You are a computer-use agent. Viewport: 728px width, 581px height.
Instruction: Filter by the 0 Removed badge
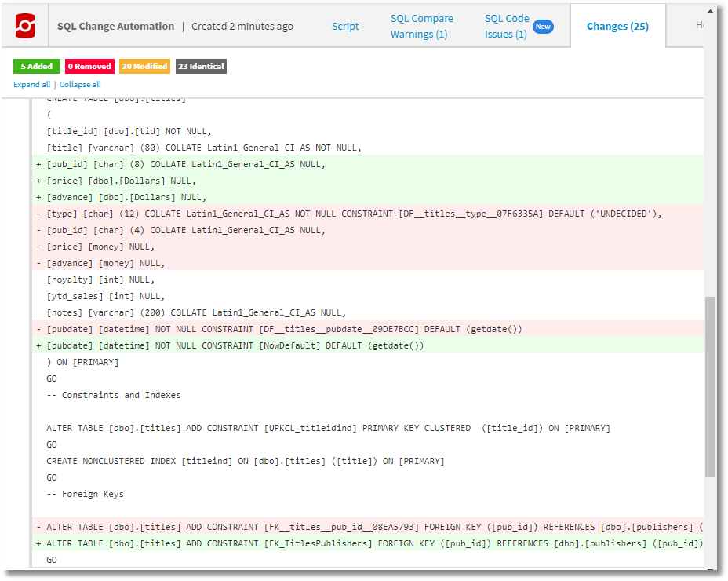pyautogui.click(x=89, y=67)
